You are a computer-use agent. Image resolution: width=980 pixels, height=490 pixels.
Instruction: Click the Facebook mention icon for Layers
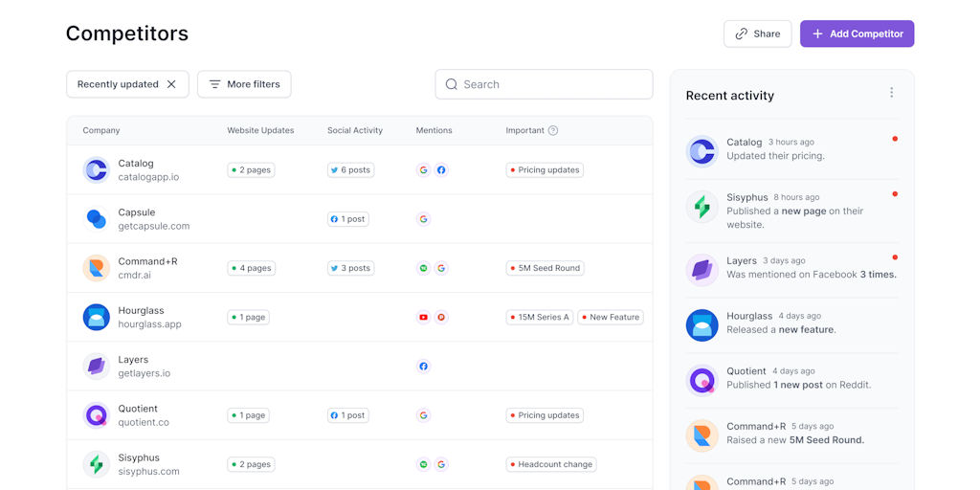[423, 367]
